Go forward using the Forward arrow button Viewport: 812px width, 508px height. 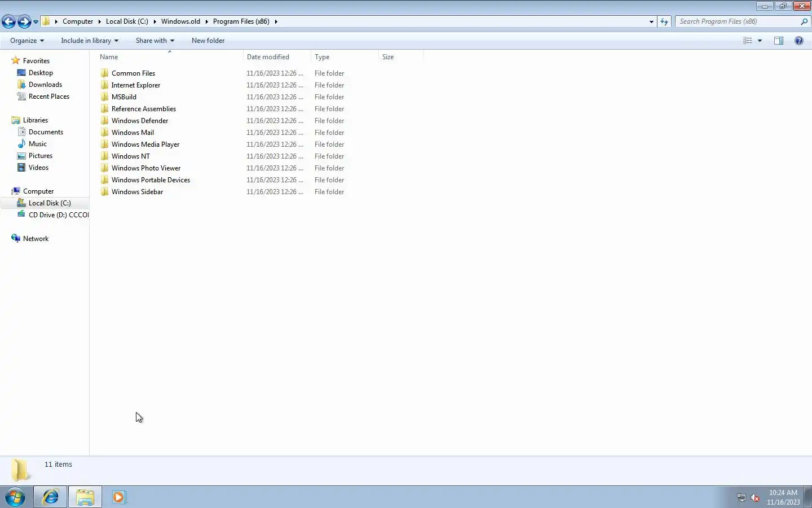24,21
